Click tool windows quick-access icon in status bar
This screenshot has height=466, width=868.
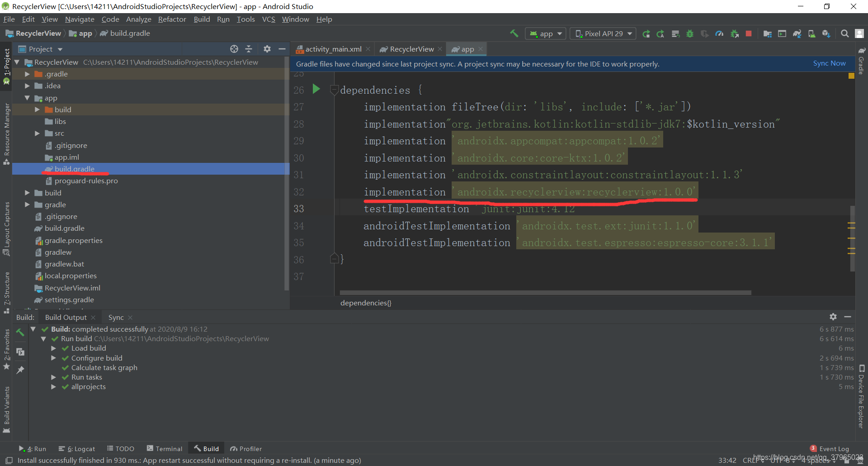[9, 460]
